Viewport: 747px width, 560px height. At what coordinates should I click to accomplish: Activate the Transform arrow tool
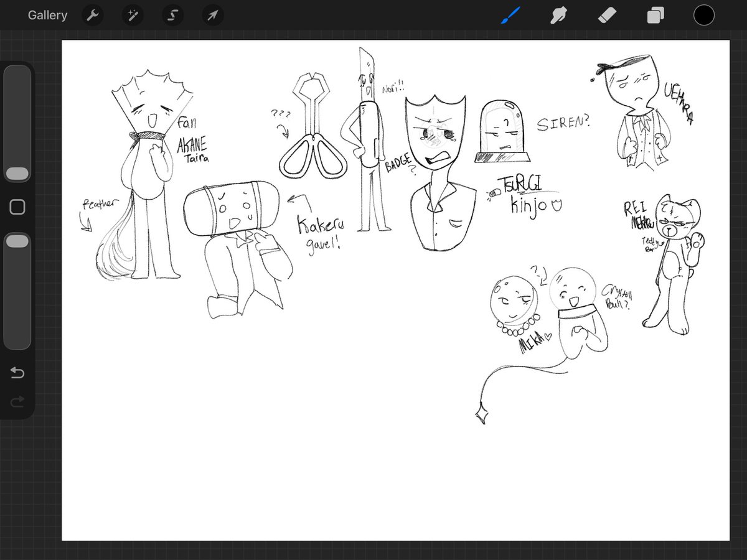click(x=212, y=16)
